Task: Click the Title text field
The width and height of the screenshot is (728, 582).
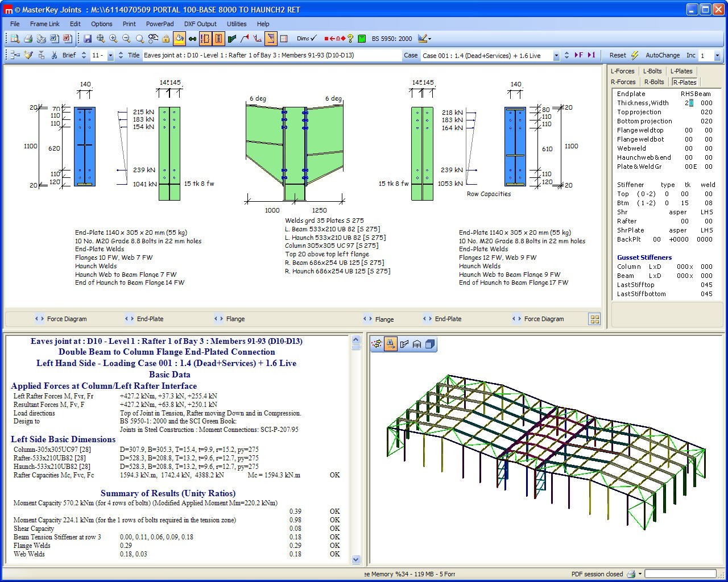Action: [x=271, y=55]
